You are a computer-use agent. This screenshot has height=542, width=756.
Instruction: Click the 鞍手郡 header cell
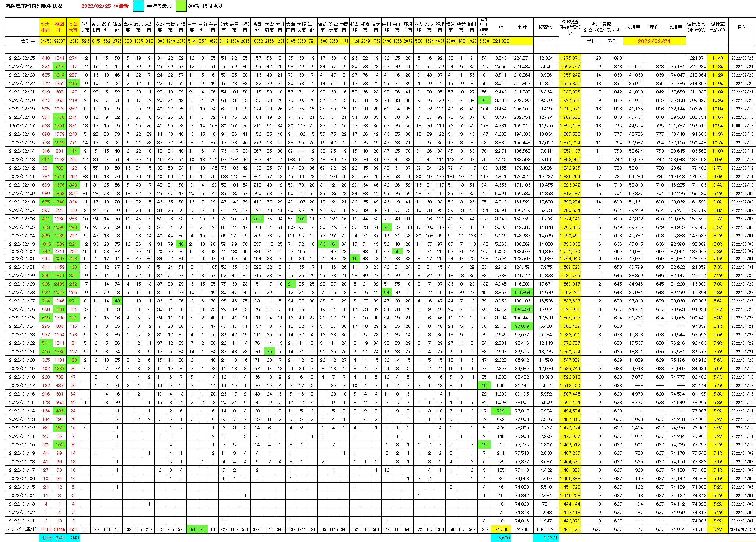[106, 27]
